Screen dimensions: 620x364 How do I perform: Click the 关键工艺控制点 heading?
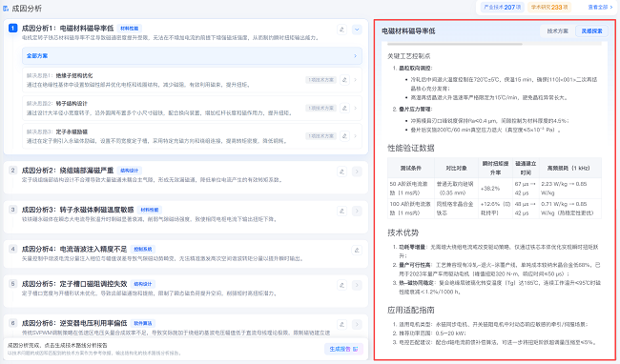point(409,56)
